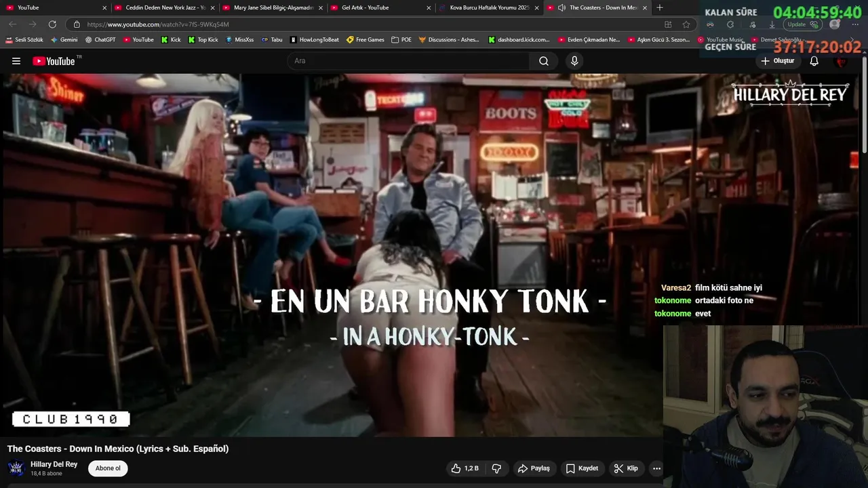Close the Ceddin Deden tab
868x488 pixels.
(x=213, y=7)
